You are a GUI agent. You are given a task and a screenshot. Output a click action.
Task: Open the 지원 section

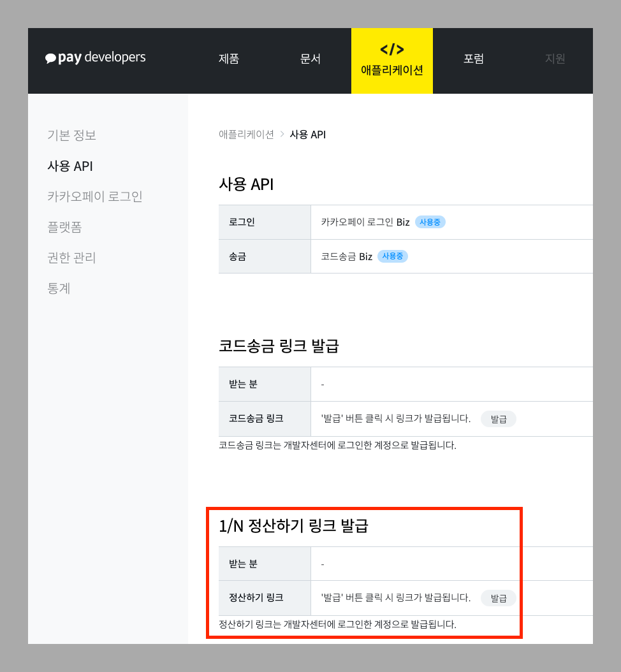point(555,59)
